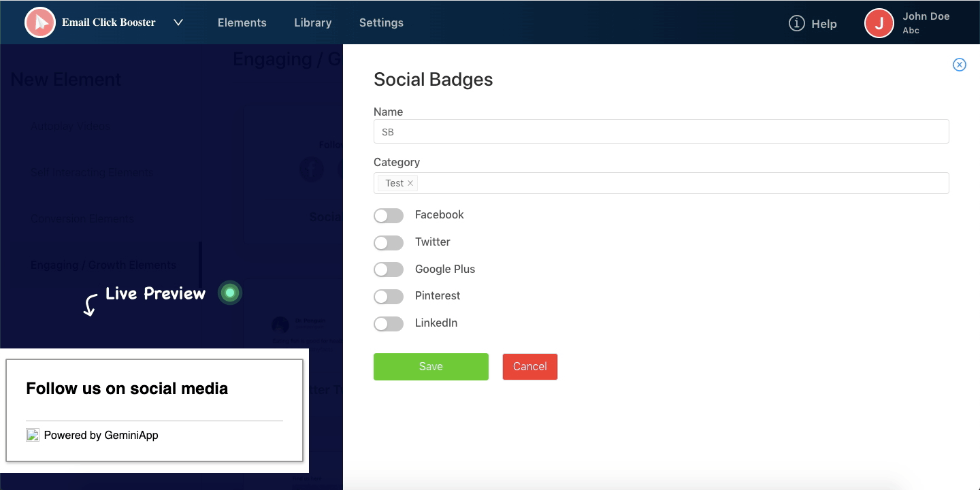Image resolution: width=980 pixels, height=490 pixels.
Task: Close the Social Badges panel
Action: 959,65
